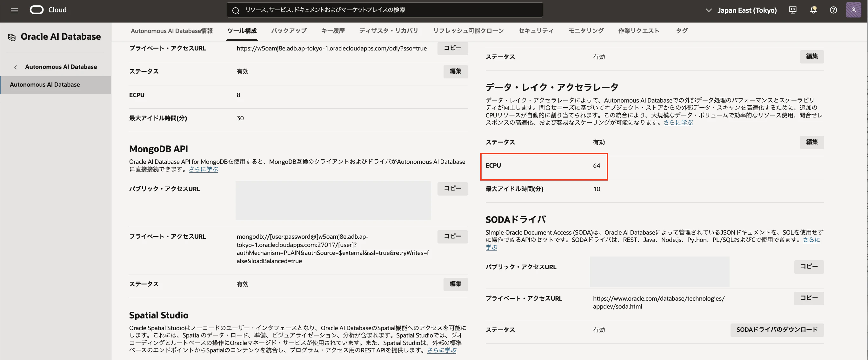Screen dimensions: 868x360
Task: Open the MongoDB API さらに学ぶ link
Action: (x=203, y=169)
